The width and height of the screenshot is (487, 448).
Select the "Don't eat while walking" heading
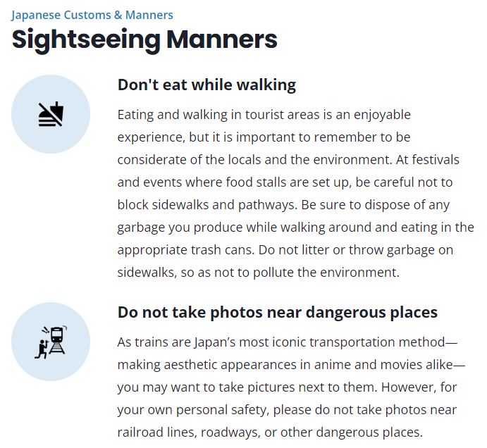(x=206, y=85)
